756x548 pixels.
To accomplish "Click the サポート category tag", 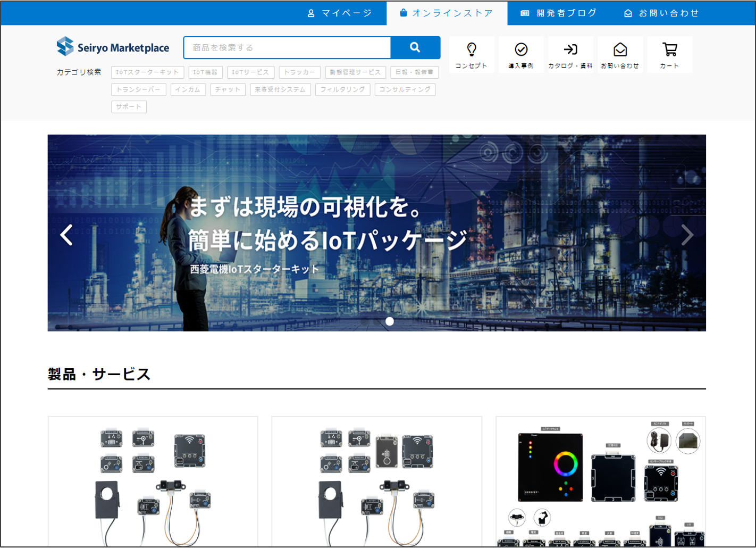I will pyautogui.click(x=129, y=107).
